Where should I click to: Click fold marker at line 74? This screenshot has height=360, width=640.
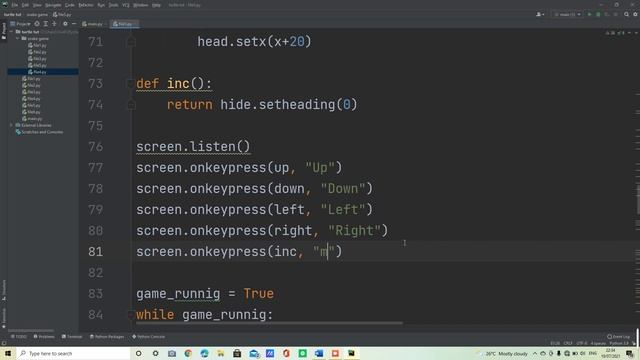131,104
